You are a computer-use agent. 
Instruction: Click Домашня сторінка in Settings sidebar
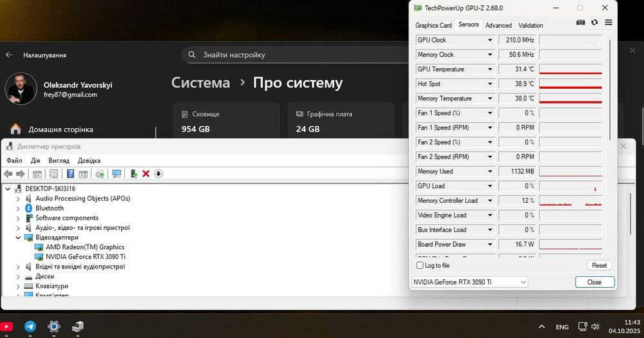pyautogui.click(x=61, y=129)
